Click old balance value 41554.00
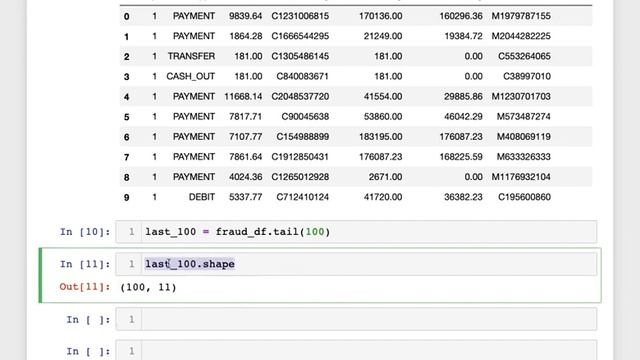 coord(383,96)
